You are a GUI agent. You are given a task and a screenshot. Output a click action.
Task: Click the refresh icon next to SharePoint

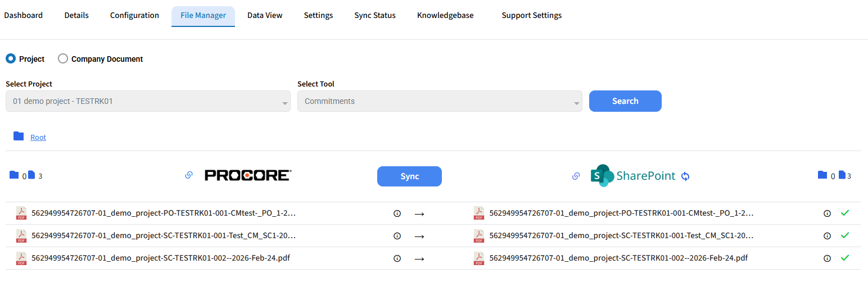685,176
